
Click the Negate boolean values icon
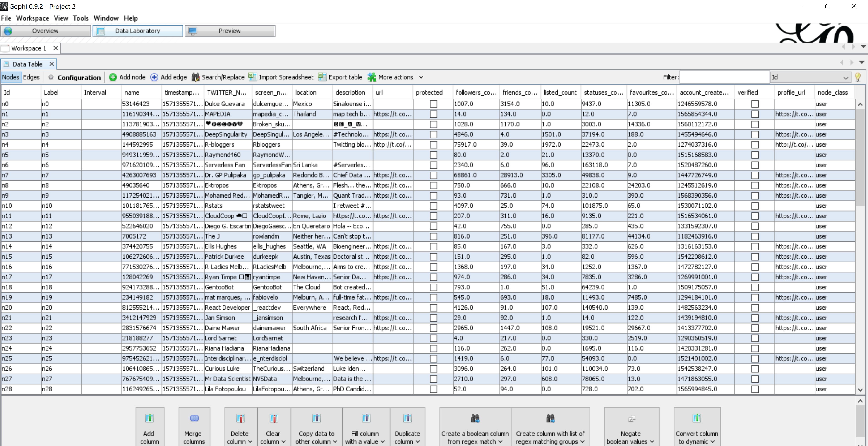point(631,418)
